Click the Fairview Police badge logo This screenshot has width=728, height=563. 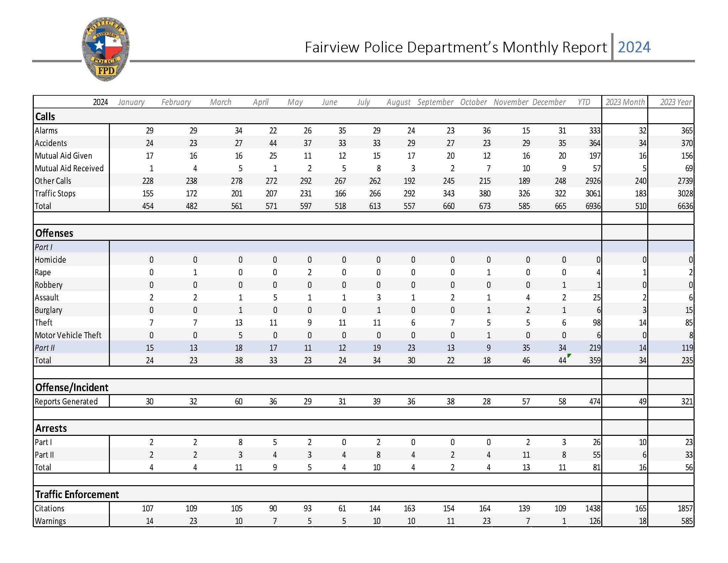106,49
